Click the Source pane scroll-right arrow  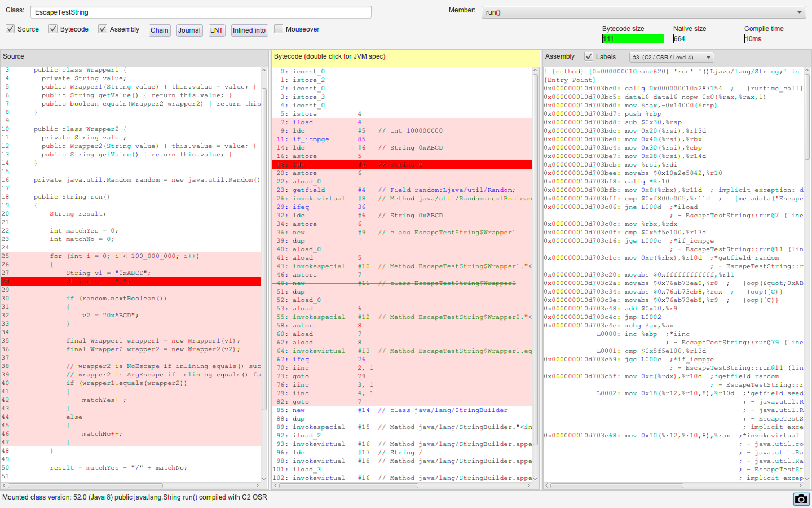pyautogui.click(x=258, y=485)
